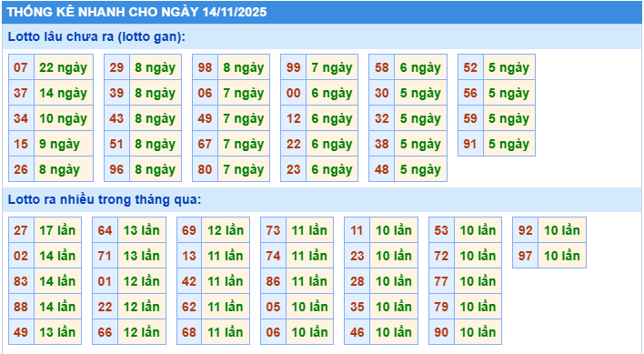Select '7 ngày' beside number 67

click(x=244, y=144)
